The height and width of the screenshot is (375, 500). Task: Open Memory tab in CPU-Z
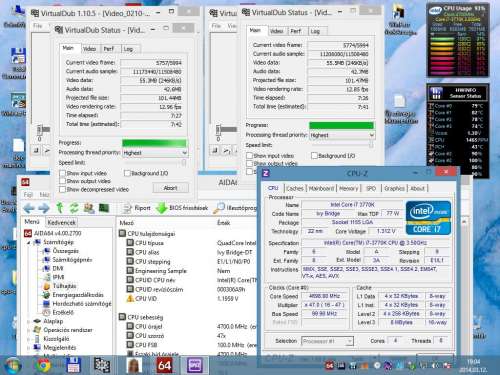coord(348,188)
